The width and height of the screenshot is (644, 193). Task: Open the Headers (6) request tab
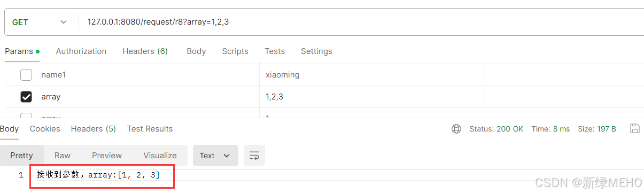point(145,51)
